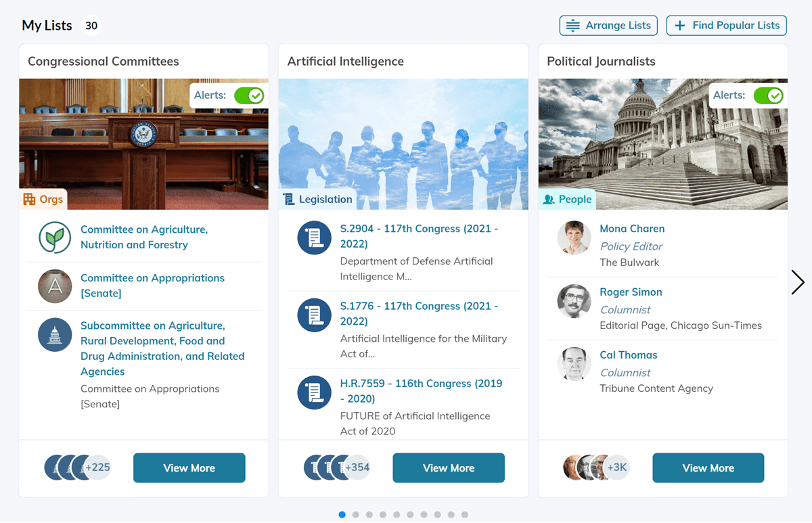This screenshot has height=523, width=812.
Task: Click Cal Thomas's profile photo
Action: coord(574,364)
